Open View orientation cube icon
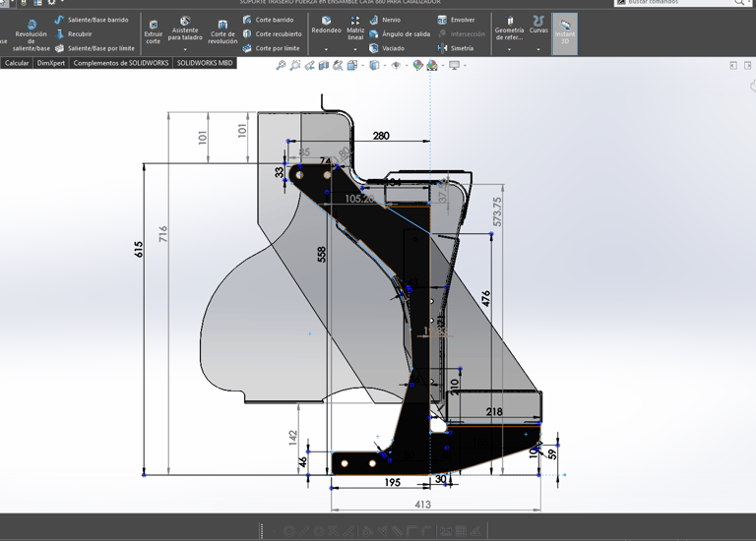The height and width of the screenshot is (541, 756). pos(352,66)
